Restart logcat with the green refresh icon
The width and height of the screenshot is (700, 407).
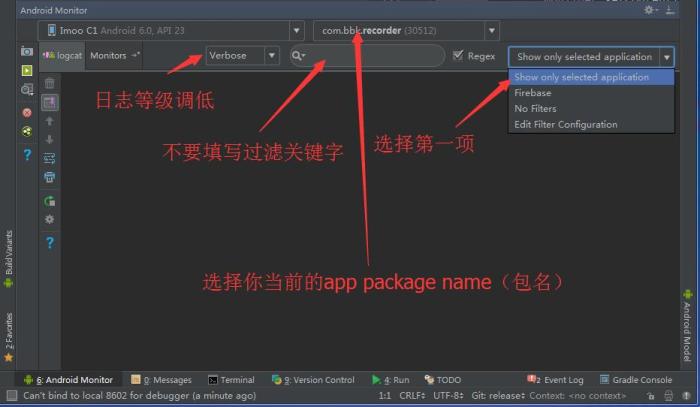[x=50, y=201]
